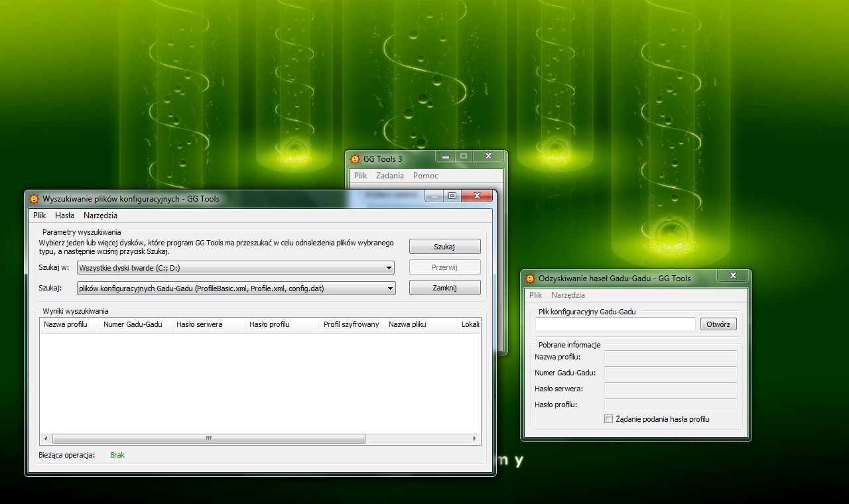Click the Hasło serwera field in recovery window
The width and height of the screenshot is (849, 504).
[671, 389]
